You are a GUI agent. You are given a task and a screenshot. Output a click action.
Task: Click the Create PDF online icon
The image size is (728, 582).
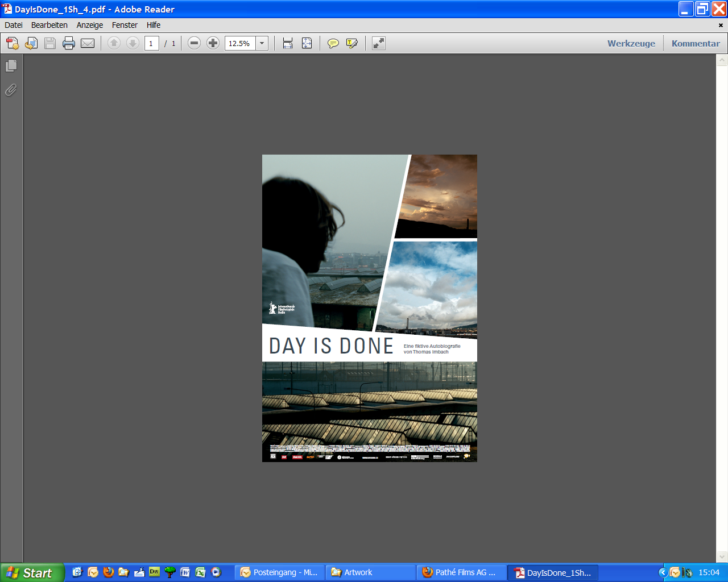tap(13, 43)
